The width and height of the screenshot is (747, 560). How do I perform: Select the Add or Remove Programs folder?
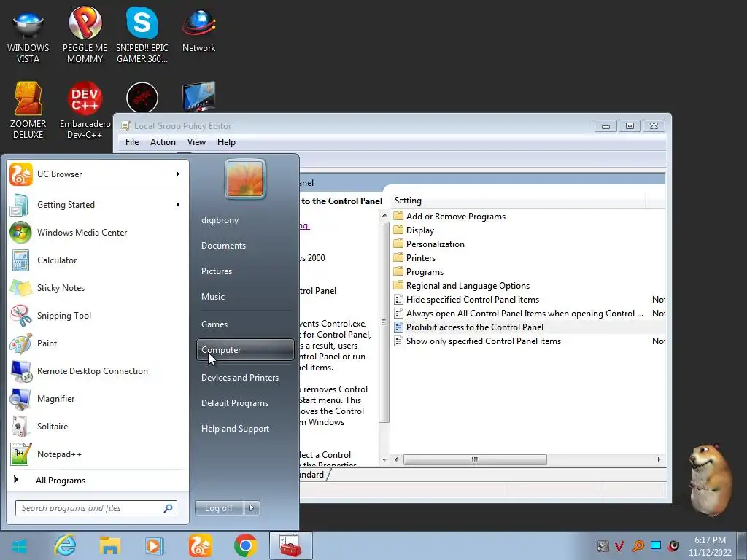pyautogui.click(x=456, y=216)
